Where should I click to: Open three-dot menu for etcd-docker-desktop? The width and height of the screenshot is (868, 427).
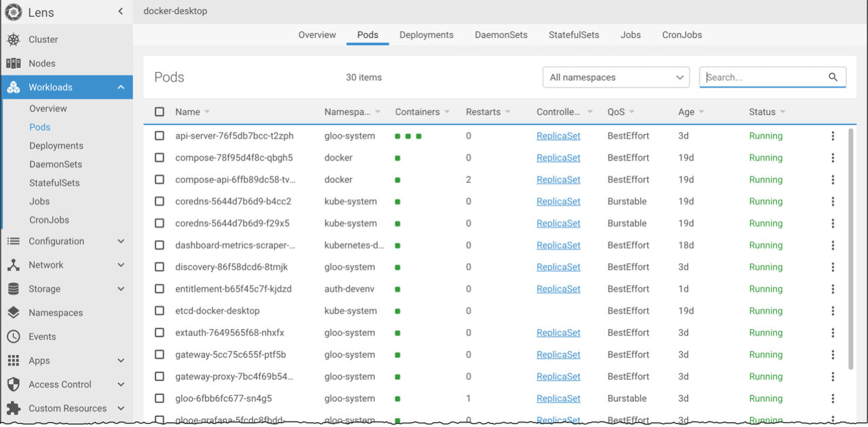click(x=833, y=311)
